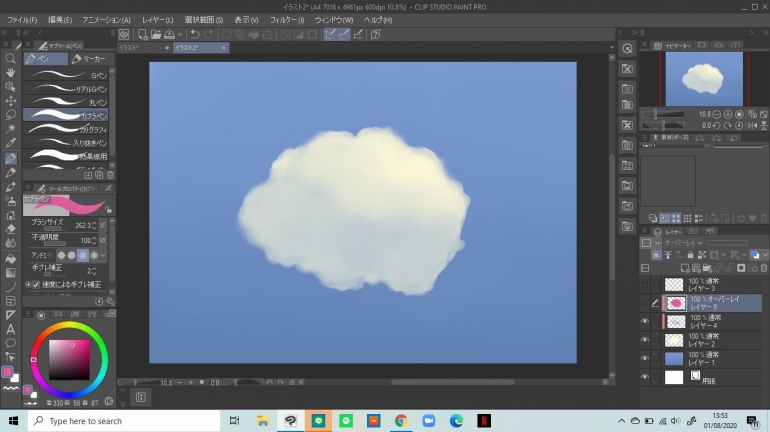This screenshot has height=432, width=770.
Task: Select the 入り抜きペン brush
Action: (x=65, y=142)
